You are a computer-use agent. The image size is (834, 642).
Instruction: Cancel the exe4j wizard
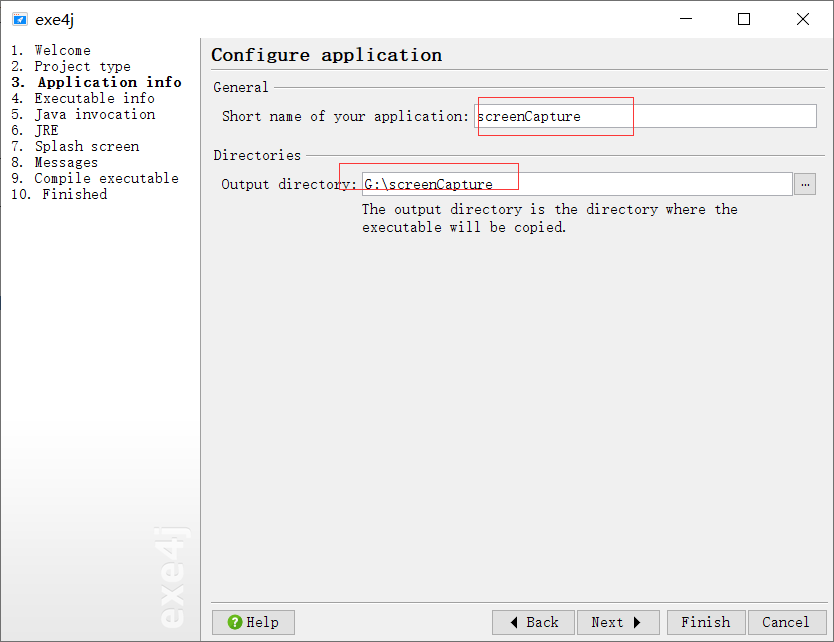pyautogui.click(x=786, y=622)
